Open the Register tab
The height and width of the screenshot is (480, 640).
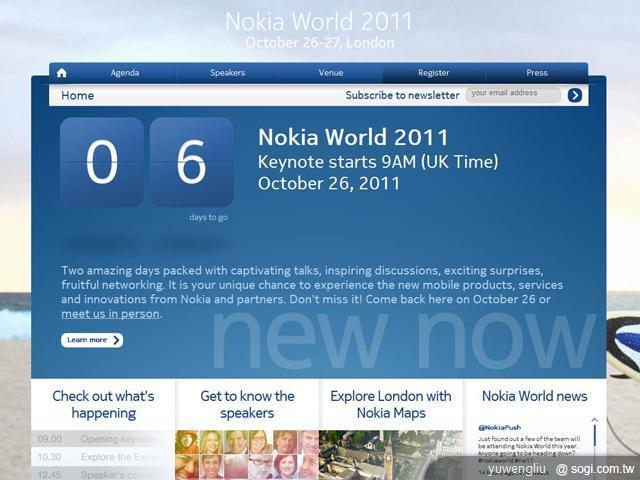tap(433, 73)
